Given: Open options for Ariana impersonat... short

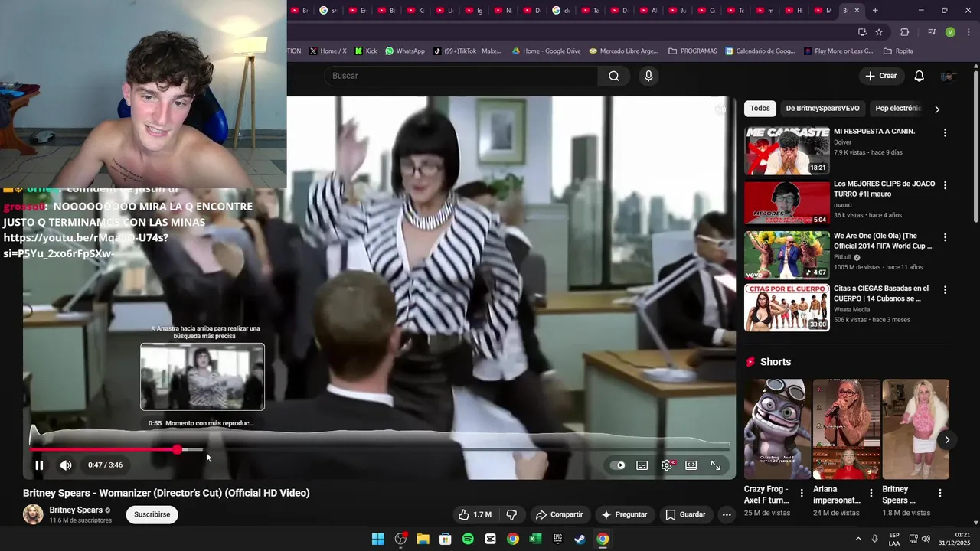Looking at the screenshot, I should coord(871,493).
